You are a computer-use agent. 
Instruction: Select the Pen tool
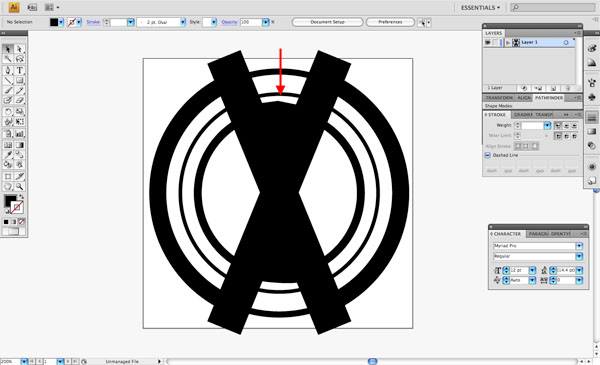(8, 70)
